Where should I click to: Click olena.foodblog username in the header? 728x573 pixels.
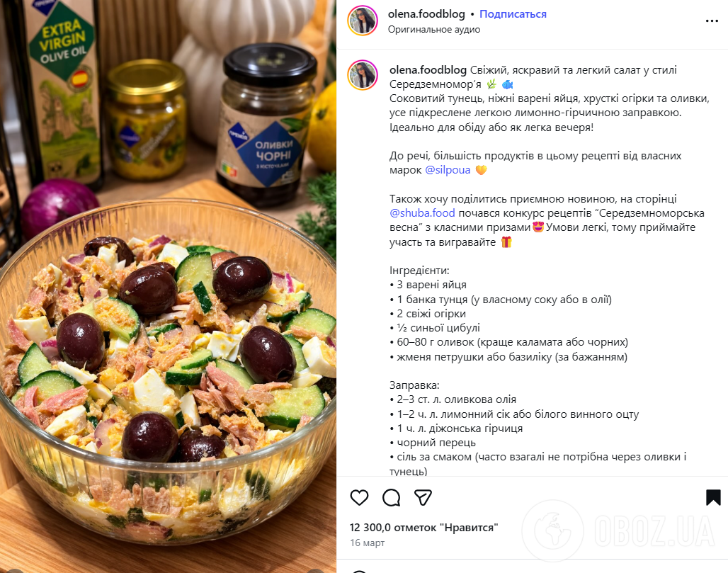tap(426, 14)
